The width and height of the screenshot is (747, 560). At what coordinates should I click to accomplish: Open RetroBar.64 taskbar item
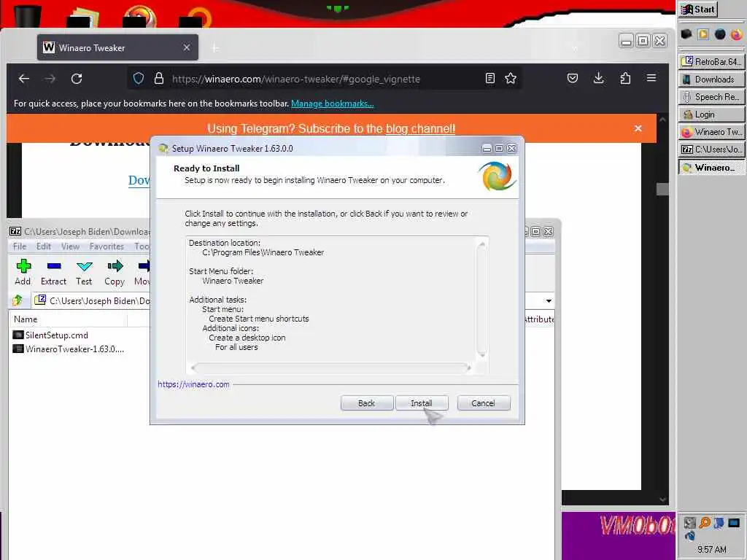[712, 61]
